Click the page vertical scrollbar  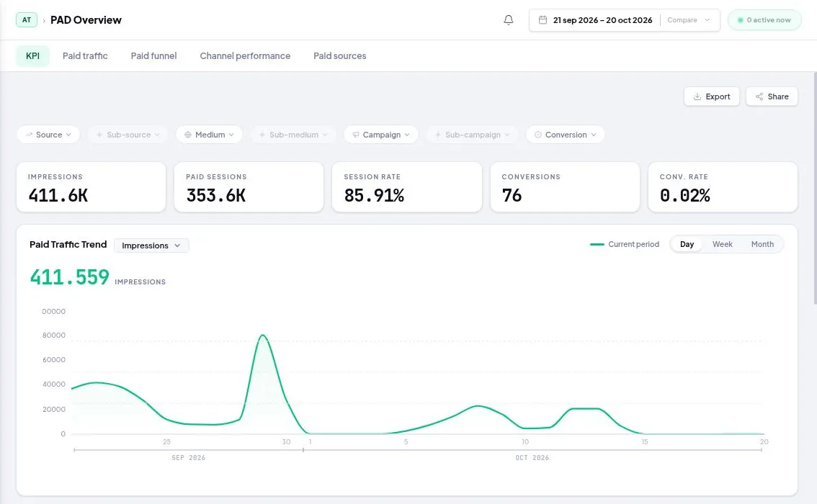(x=815, y=187)
